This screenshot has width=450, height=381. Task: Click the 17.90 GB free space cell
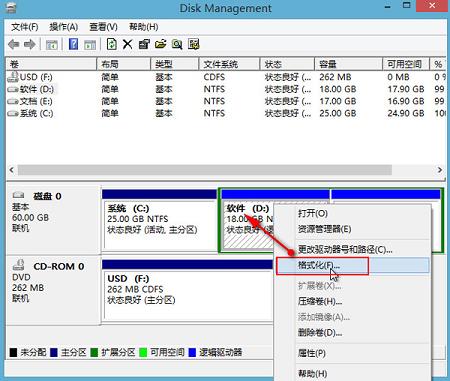click(406, 89)
